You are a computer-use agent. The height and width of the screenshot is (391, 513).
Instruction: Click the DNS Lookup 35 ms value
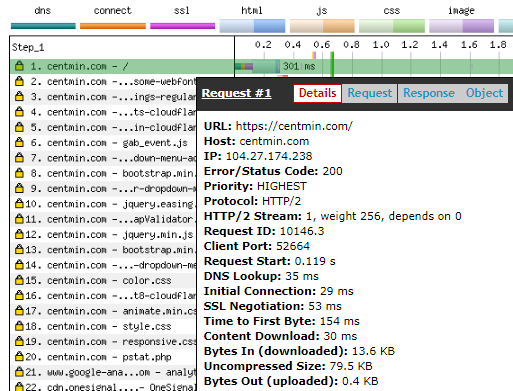(302, 276)
